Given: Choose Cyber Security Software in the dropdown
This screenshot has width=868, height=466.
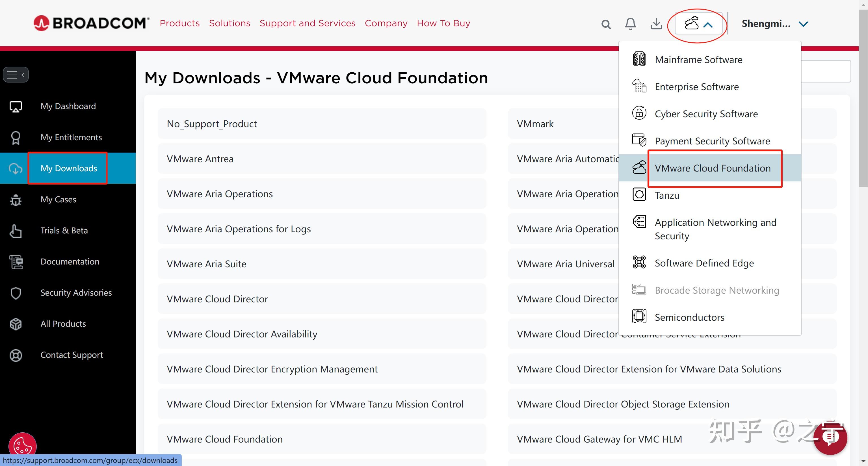Looking at the screenshot, I should pyautogui.click(x=706, y=114).
